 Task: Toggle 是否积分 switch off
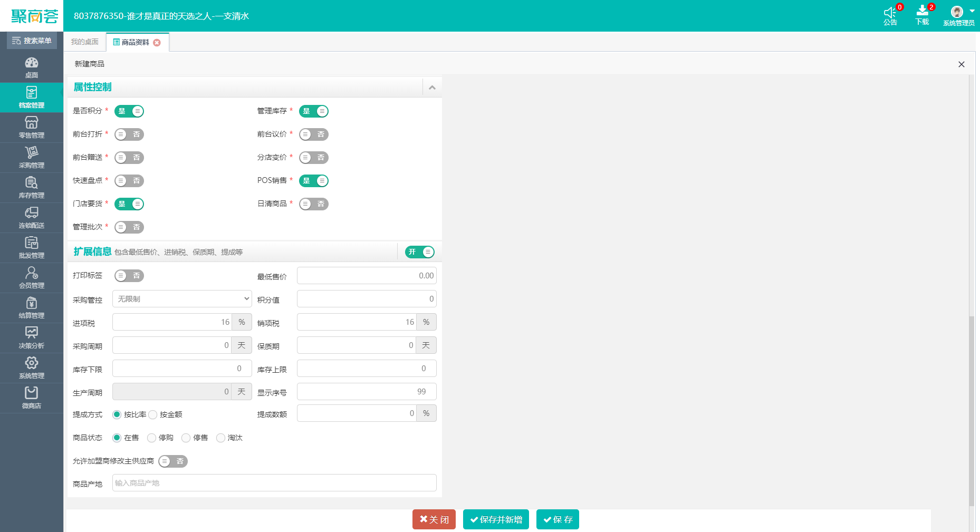pos(129,111)
